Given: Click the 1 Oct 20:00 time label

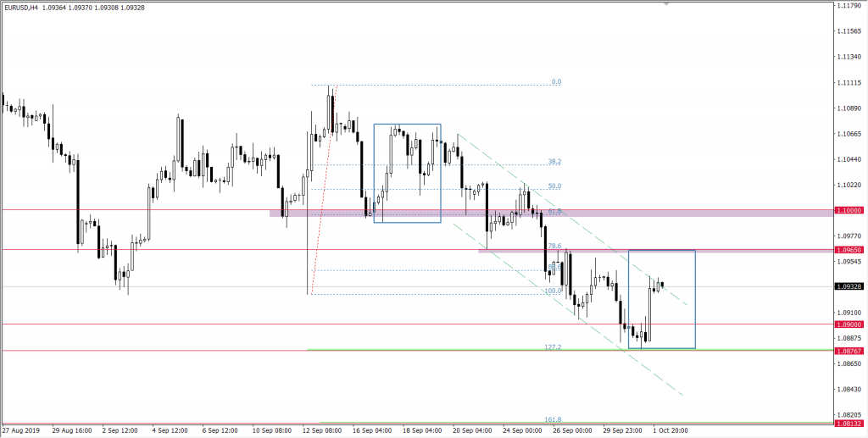Looking at the screenshot, I should click(x=671, y=430).
